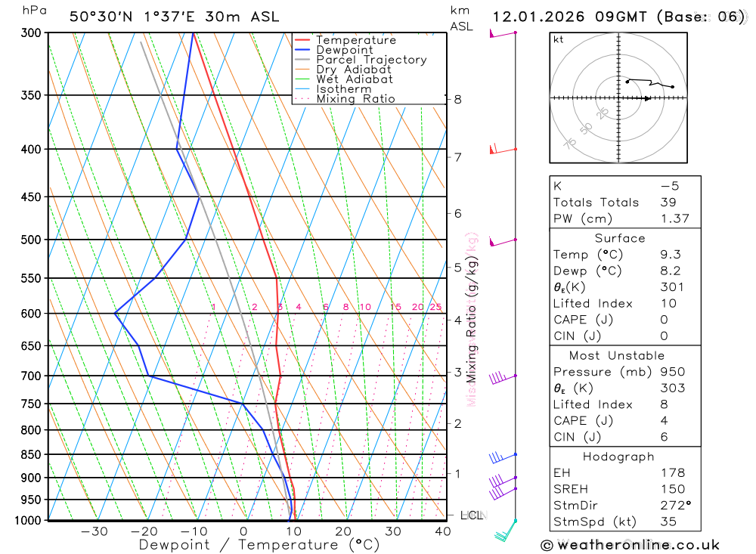Click the blue Dewpoint legend line
This screenshot has height=554, width=756.
pyautogui.click(x=302, y=50)
